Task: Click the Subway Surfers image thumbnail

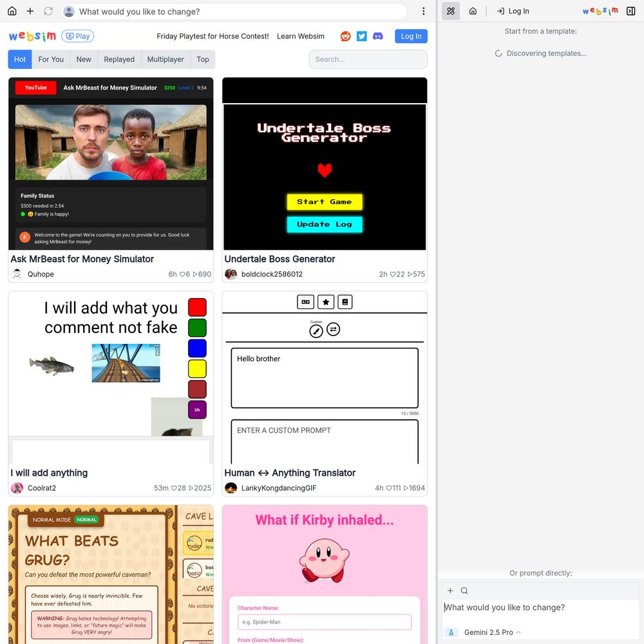Action: pos(126,363)
